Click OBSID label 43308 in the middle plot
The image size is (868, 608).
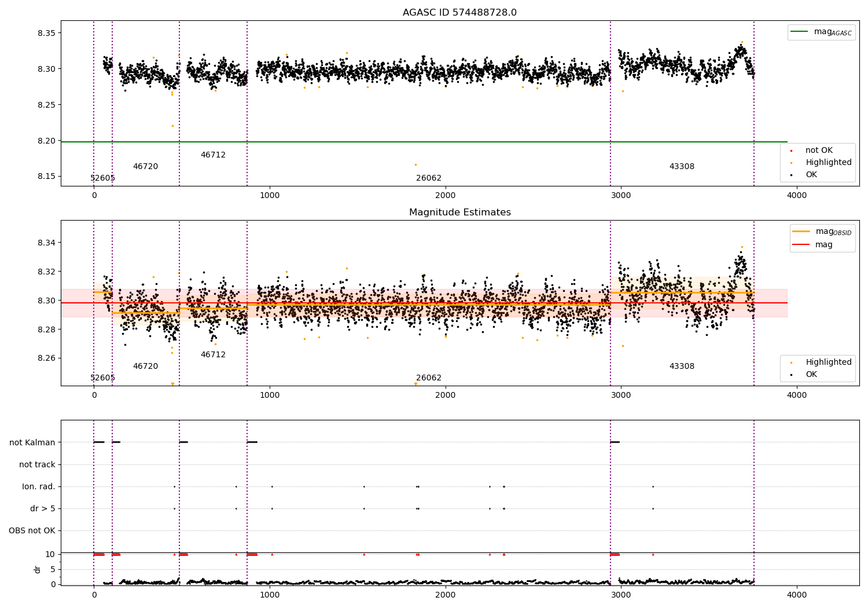(x=682, y=367)
